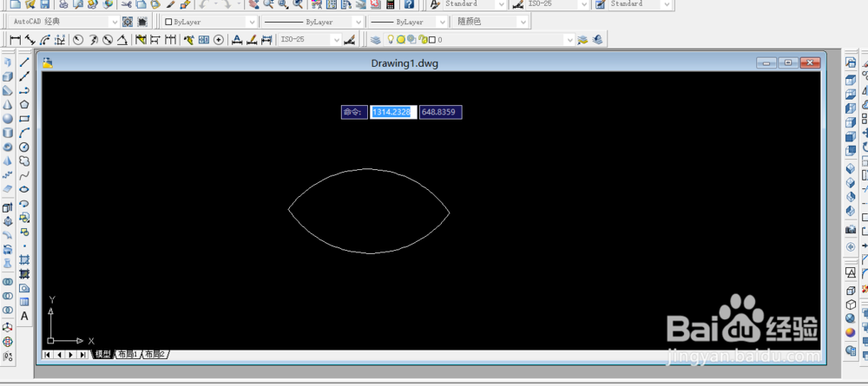
Task: Select the Spline tool
Action: pos(24,175)
